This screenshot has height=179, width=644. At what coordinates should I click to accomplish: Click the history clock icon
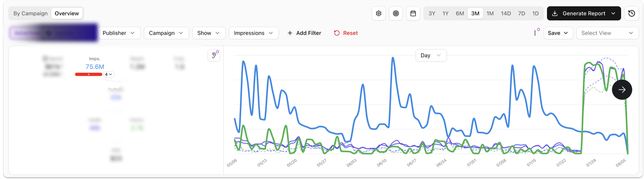[631, 13]
